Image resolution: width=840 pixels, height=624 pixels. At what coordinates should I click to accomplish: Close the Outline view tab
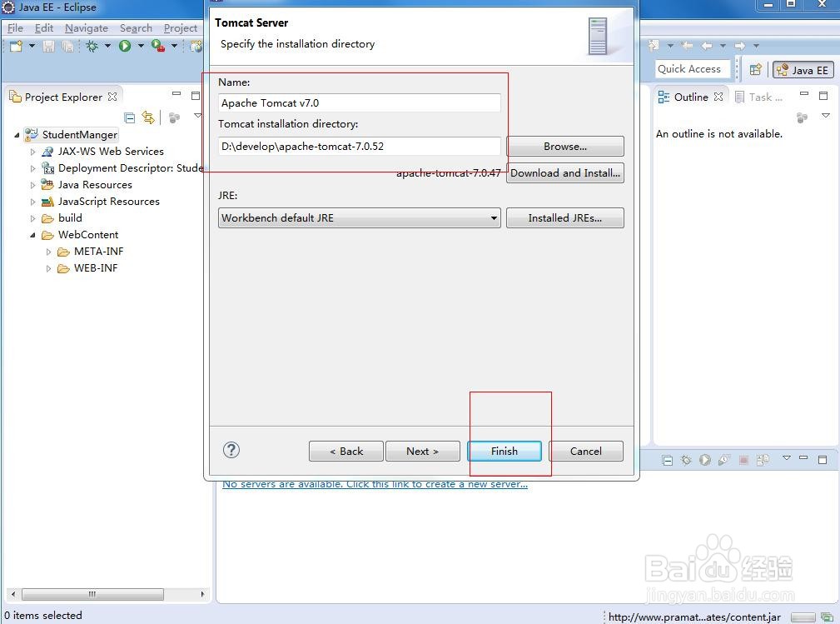[x=718, y=97]
